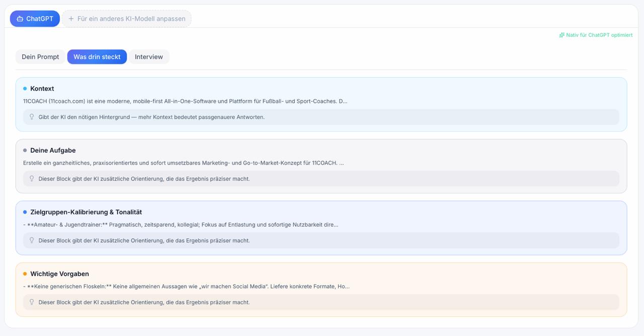The width and height of the screenshot is (644, 336).
Task: Click the hint text under Deine Aufgabe
Action: [x=144, y=179]
